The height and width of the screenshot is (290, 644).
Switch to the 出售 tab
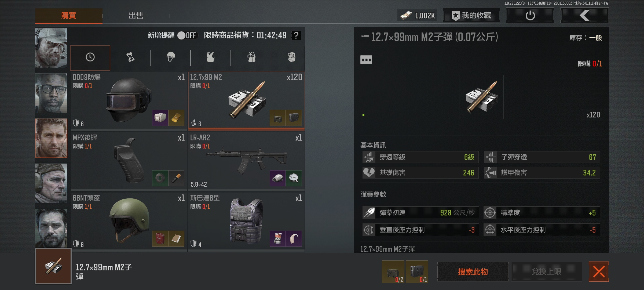click(136, 16)
